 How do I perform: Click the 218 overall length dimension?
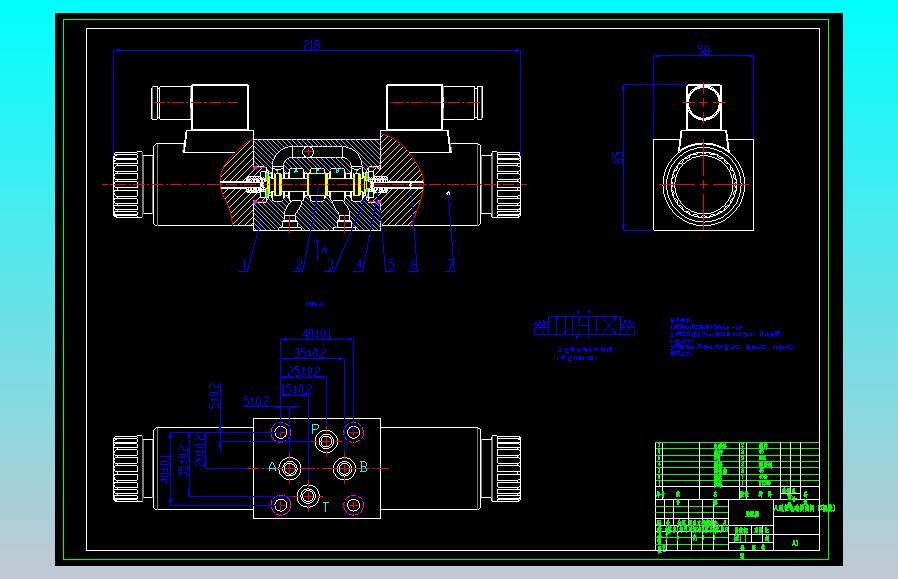(312, 45)
